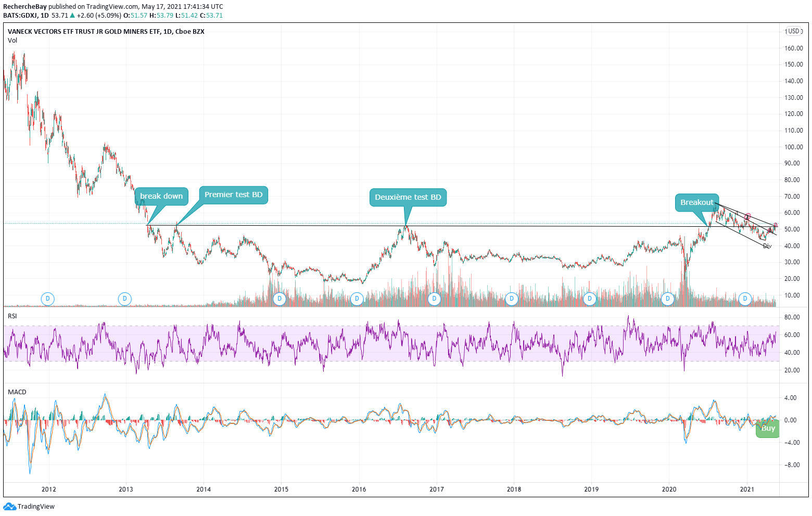Image resolution: width=812 pixels, height=516 pixels.
Task: Click the L:51.42 low value
Action: tap(187, 16)
